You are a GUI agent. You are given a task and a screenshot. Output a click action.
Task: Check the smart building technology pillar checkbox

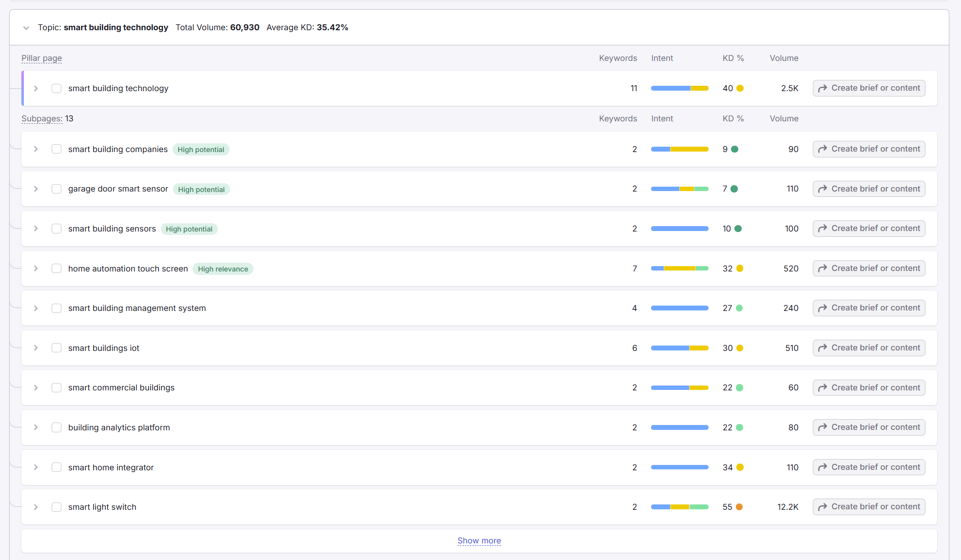pyautogui.click(x=57, y=88)
